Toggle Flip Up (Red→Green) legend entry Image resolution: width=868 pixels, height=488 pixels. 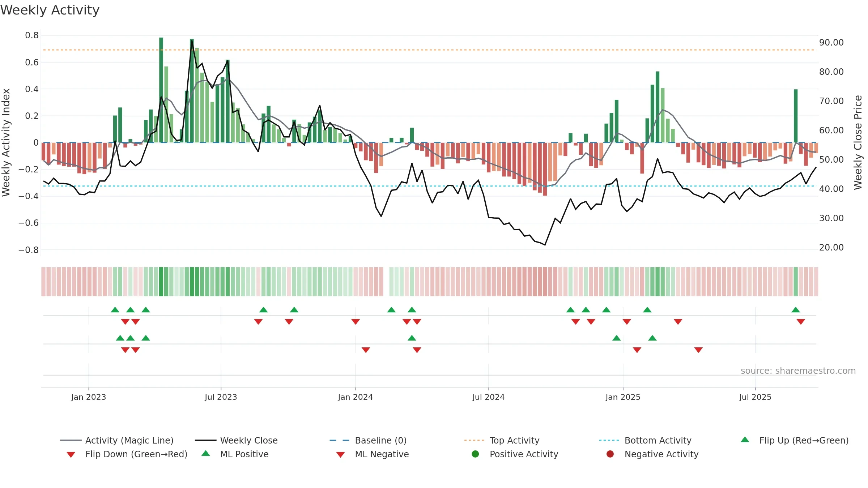795,440
